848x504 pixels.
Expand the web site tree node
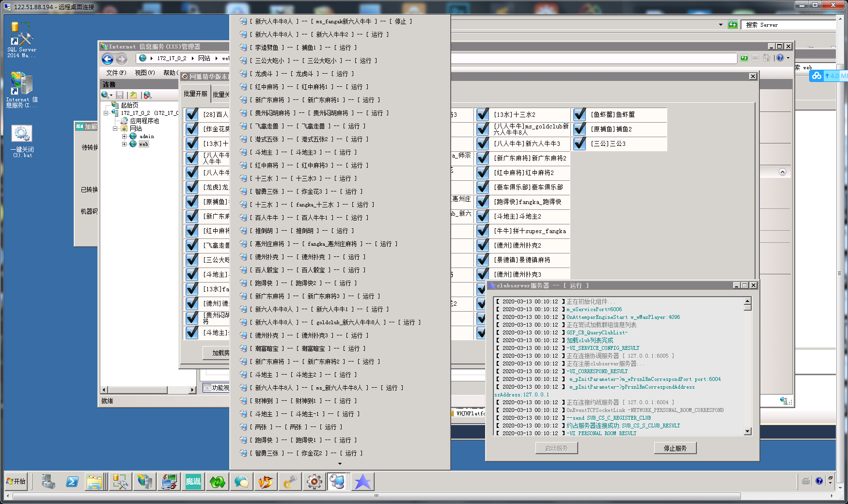tap(125, 144)
